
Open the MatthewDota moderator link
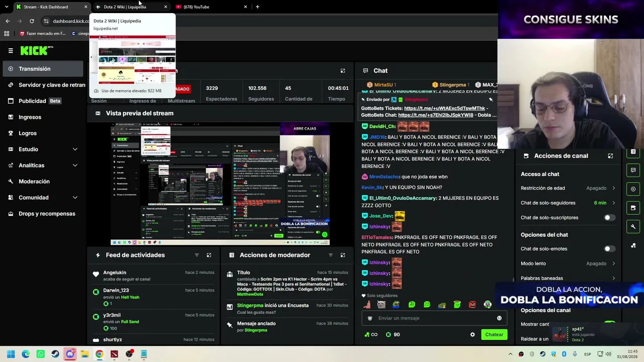tap(250, 294)
